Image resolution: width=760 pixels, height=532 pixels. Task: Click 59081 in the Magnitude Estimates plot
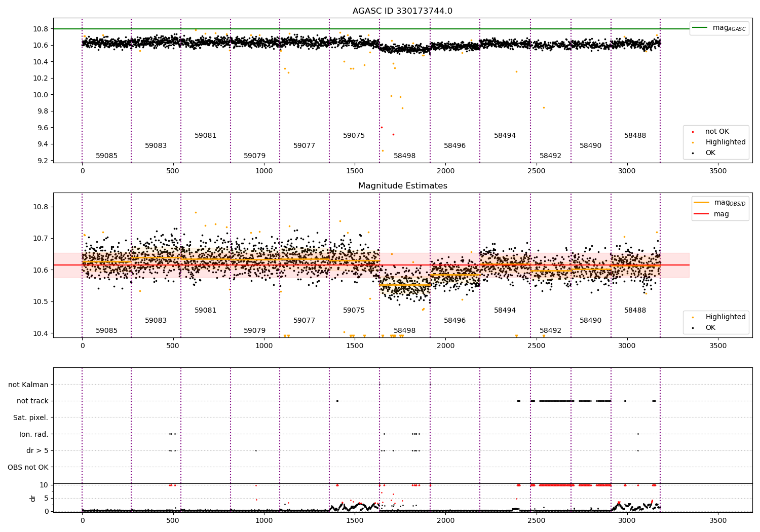205,311
